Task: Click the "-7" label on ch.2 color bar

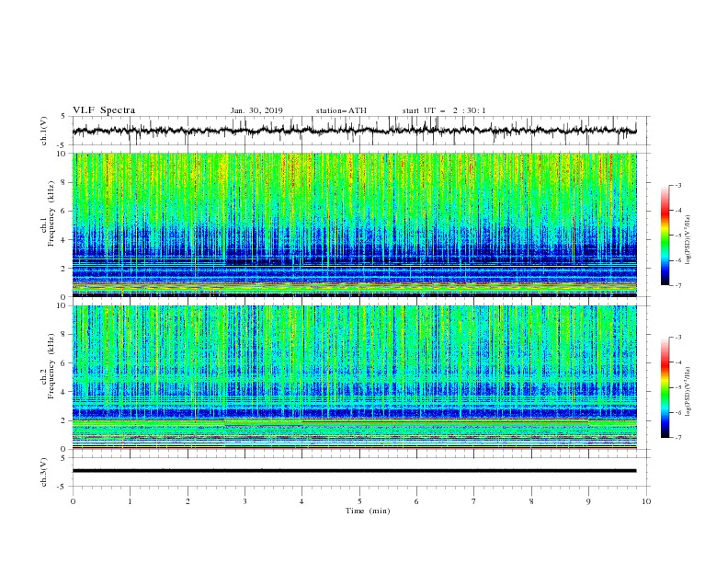Action: coord(677,438)
